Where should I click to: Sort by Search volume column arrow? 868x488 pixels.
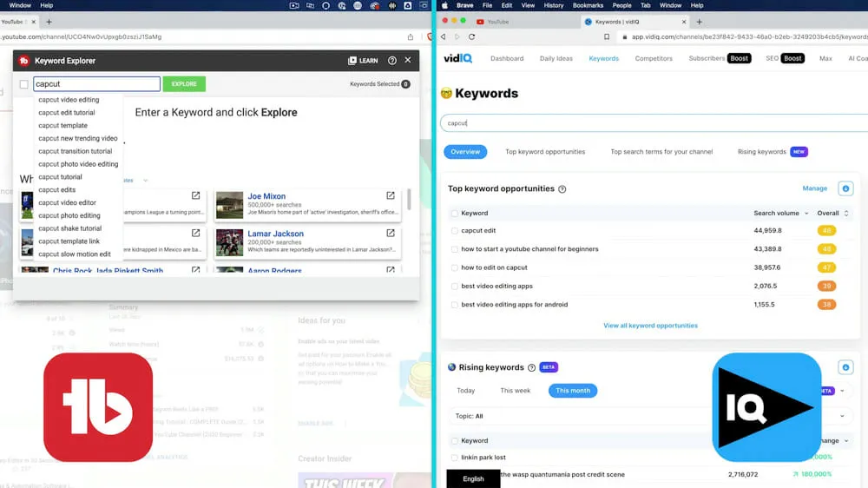(807, 214)
